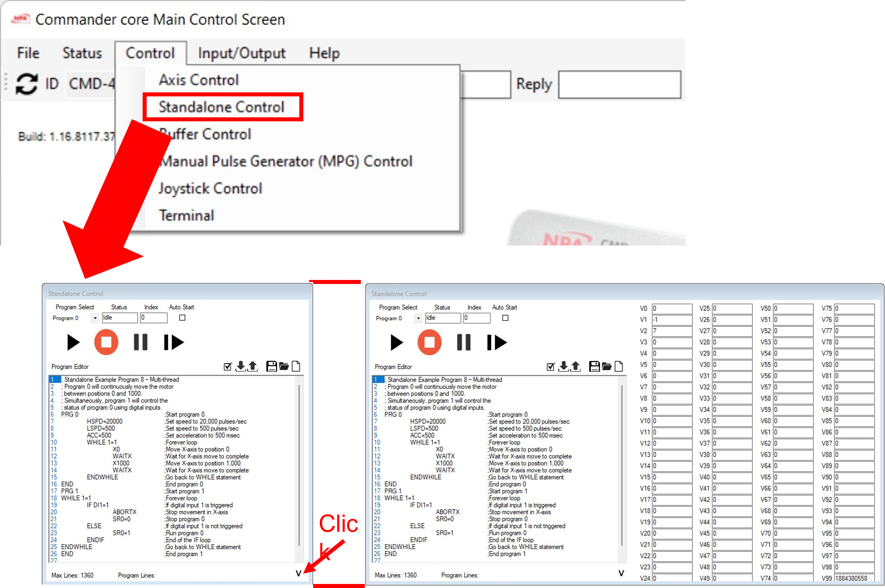Click the Index field in the expanded Standalone window
Viewport: 885px width, 588px height.
(477, 318)
